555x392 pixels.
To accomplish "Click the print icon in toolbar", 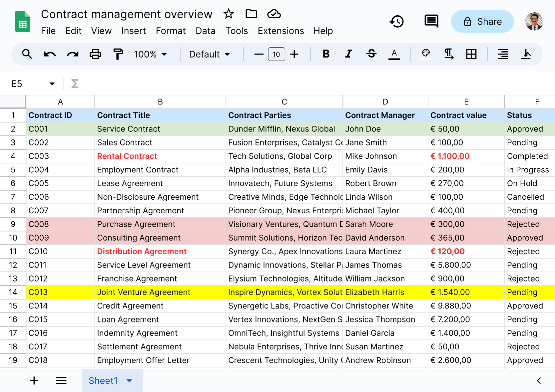I will [95, 54].
